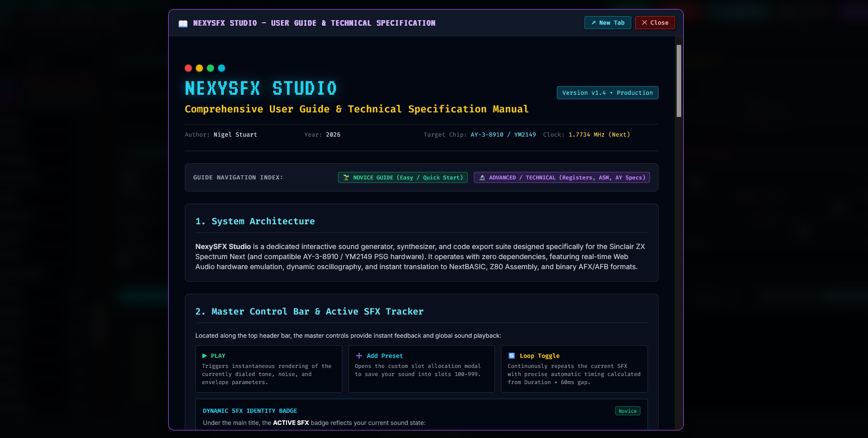Click the Version v1.4 Production badge

607,93
